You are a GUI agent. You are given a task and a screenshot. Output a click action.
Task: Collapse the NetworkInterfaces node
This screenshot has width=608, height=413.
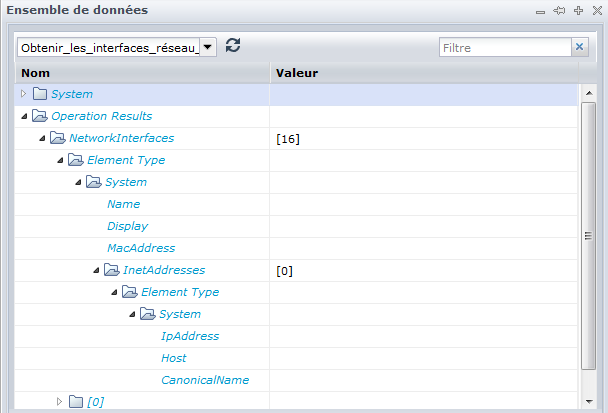(x=42, y=138)
